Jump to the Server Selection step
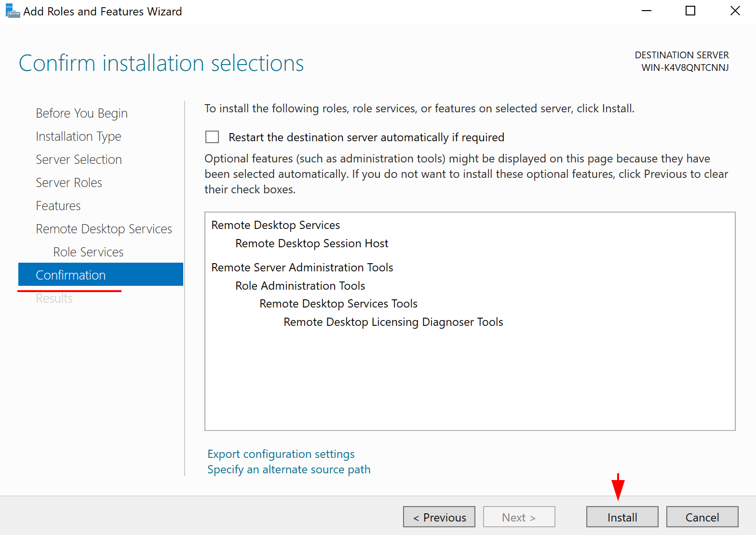 (79, 160)
